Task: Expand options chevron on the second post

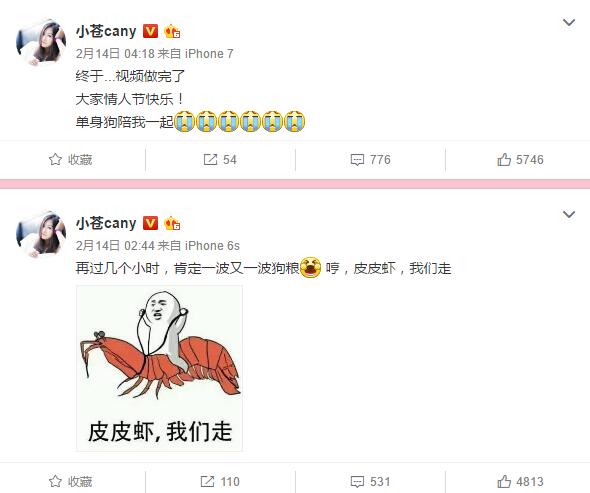Action: coord(569,215)
